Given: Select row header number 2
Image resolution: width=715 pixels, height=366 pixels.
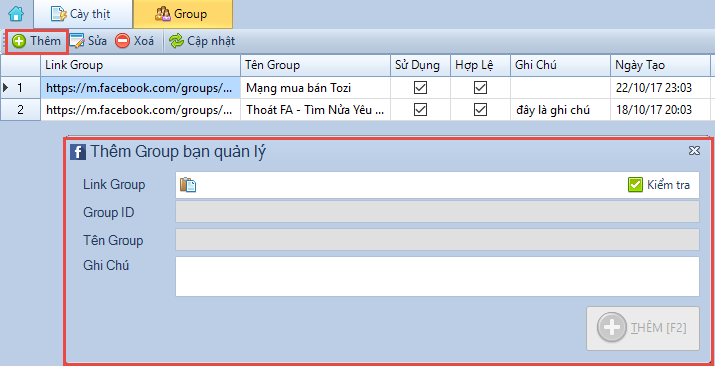Looking at the screenshot, I should (21, 110).
